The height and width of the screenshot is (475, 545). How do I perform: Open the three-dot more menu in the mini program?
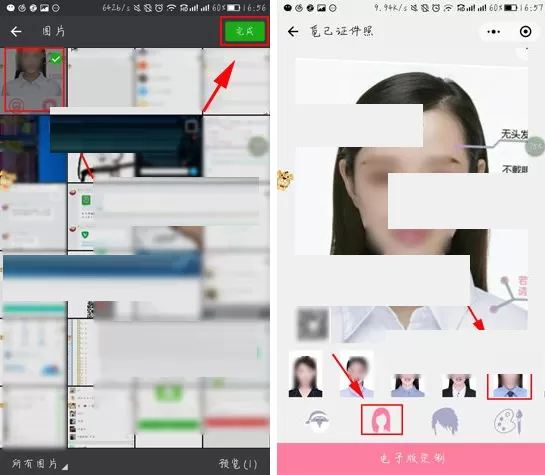click(x=494, y=32)
